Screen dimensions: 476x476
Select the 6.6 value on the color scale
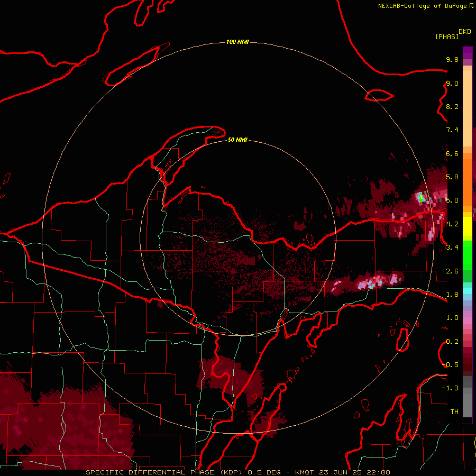point(452,153)
